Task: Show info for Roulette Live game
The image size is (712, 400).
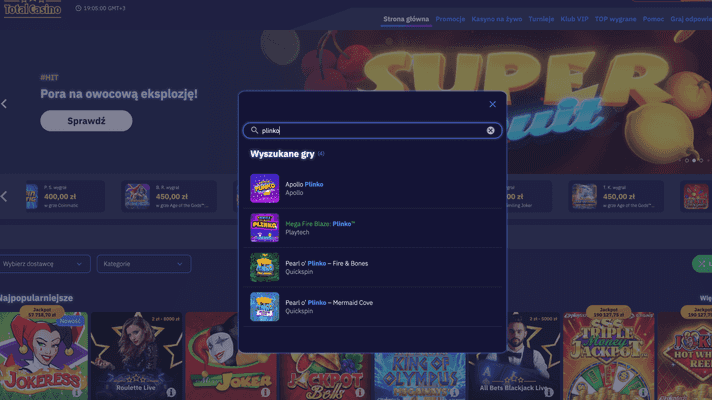Action: click(171, 392)
